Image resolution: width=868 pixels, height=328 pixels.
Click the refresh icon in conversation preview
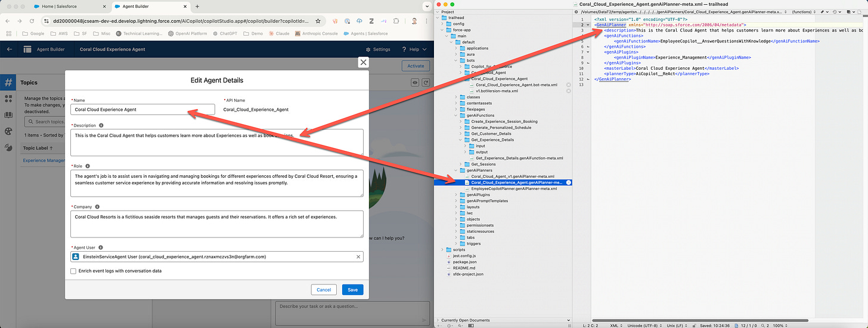pos(426,82)
